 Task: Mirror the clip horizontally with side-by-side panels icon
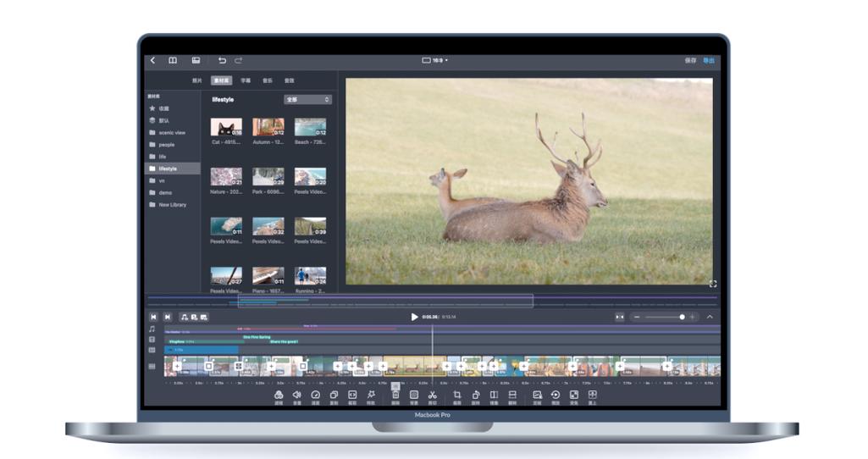click(494, 395)
